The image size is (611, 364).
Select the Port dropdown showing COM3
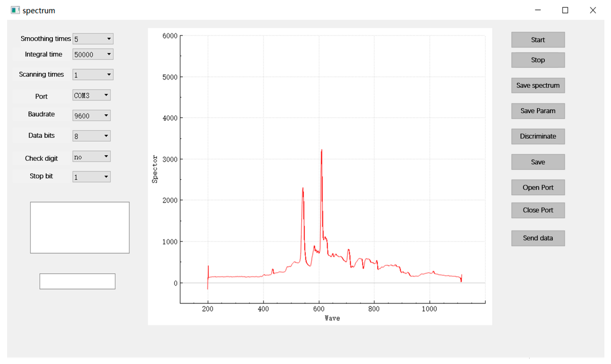click(x=91, y=95)
